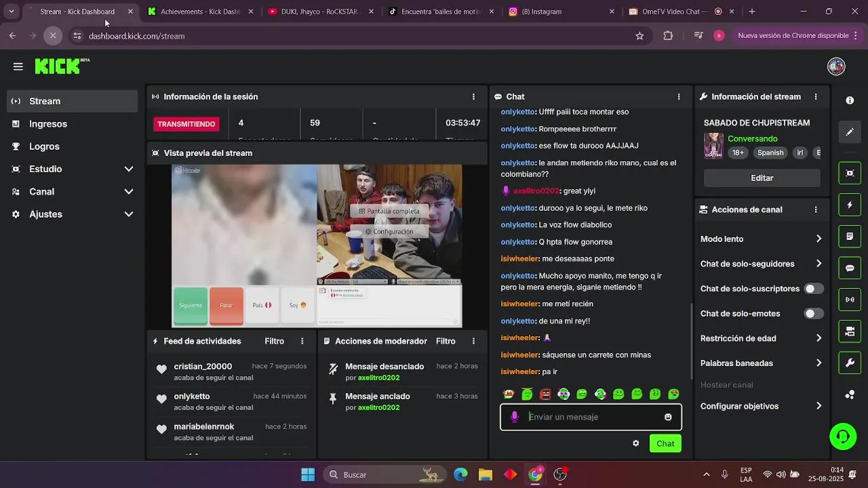Open the user profile avatar menu
This screenshot has height=488, width=868.
(x=836, y=66)
